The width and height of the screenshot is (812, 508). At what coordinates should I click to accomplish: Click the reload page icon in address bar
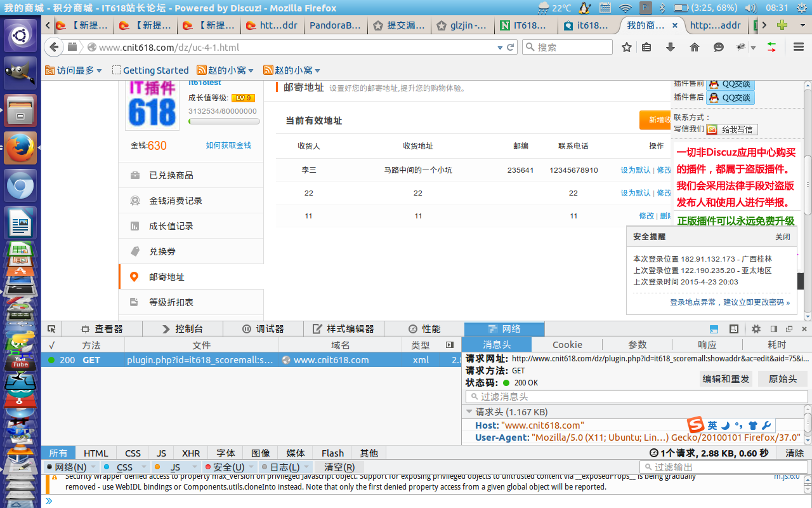click(510, 47)
